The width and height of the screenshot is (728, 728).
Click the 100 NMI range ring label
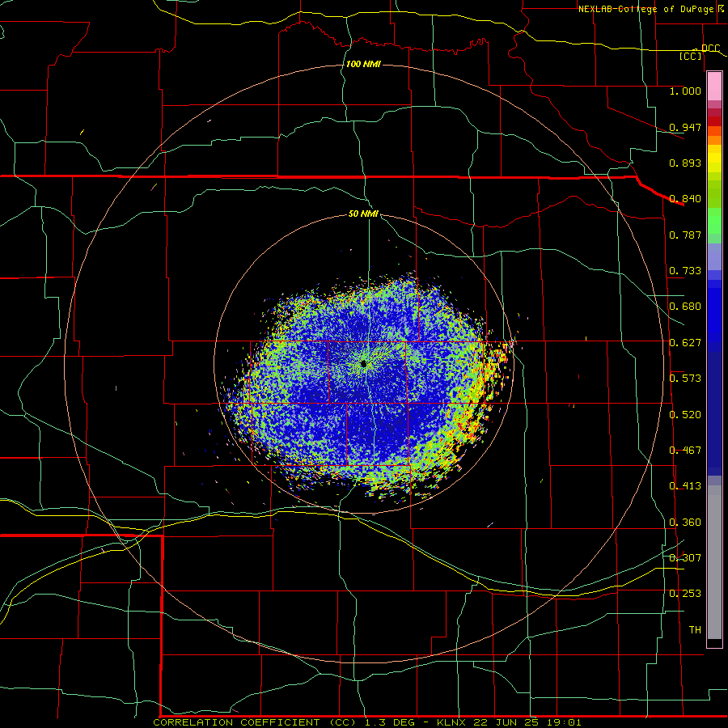(363, 64)
